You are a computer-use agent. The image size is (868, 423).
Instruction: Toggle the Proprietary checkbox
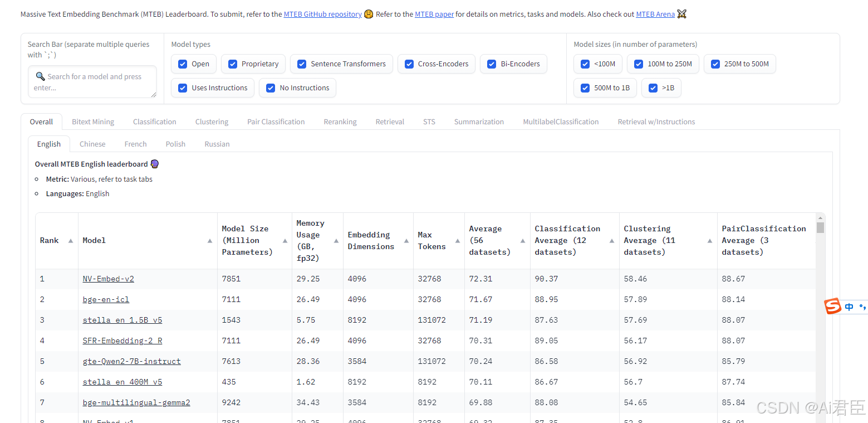click(x=233, y=64)
